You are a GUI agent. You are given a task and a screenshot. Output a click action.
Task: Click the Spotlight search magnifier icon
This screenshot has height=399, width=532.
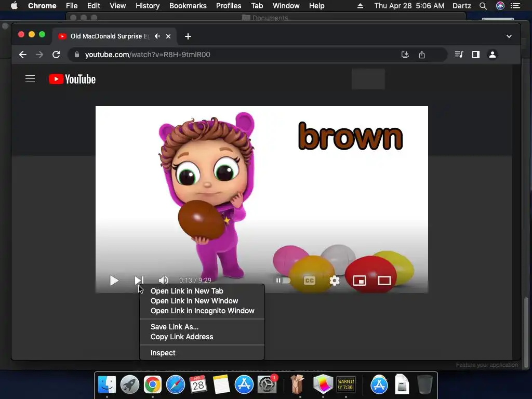click(x=483, y=6)
